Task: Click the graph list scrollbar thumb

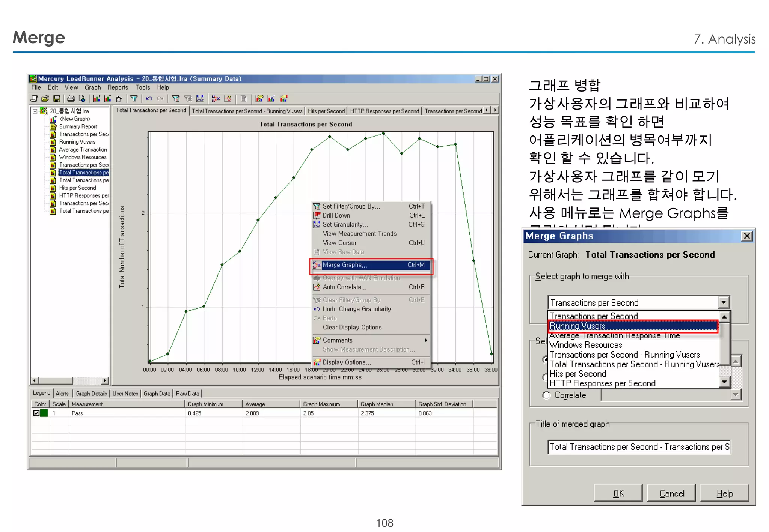Action: pos(724,344)
